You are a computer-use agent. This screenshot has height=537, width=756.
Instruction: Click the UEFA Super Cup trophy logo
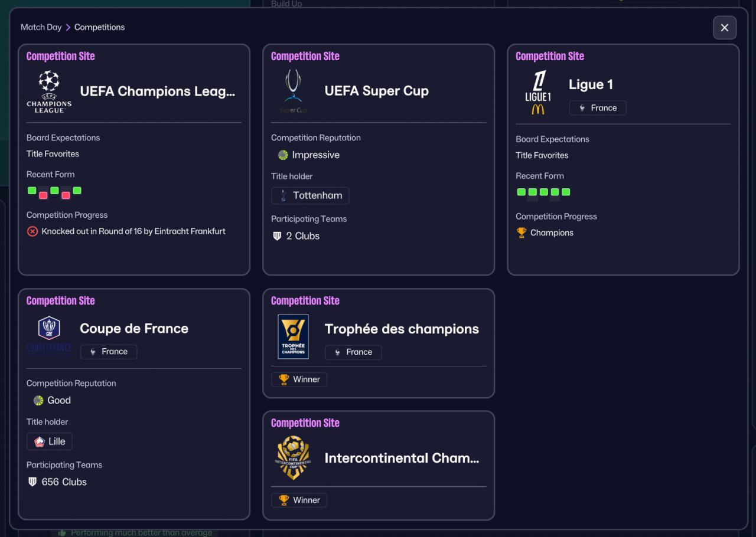coord(293,91)
